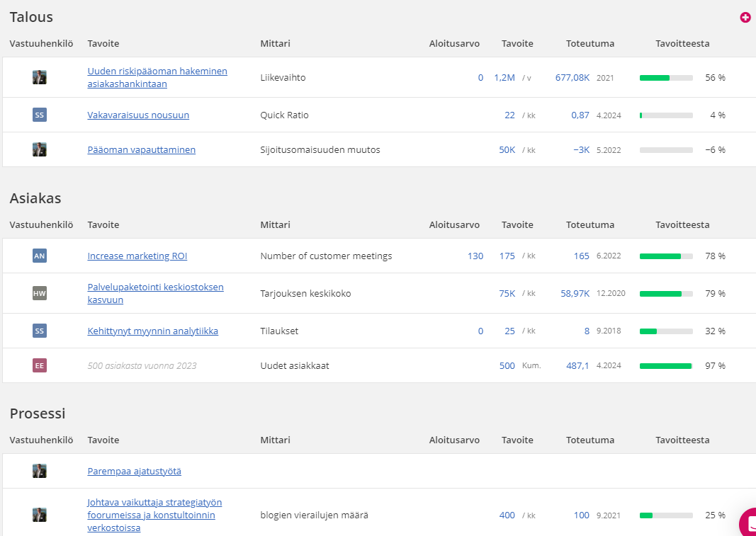The width and height of the screenshot is (756, 536).
Task: Click the 487,1 actual value for Uudet asiakkaat
Action: click(x=577, y=366)
